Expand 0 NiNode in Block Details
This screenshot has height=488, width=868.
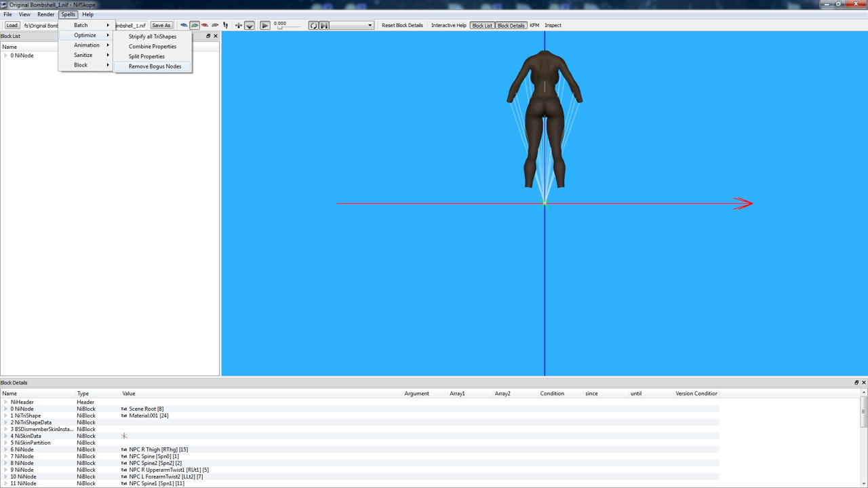click(5, 409)
